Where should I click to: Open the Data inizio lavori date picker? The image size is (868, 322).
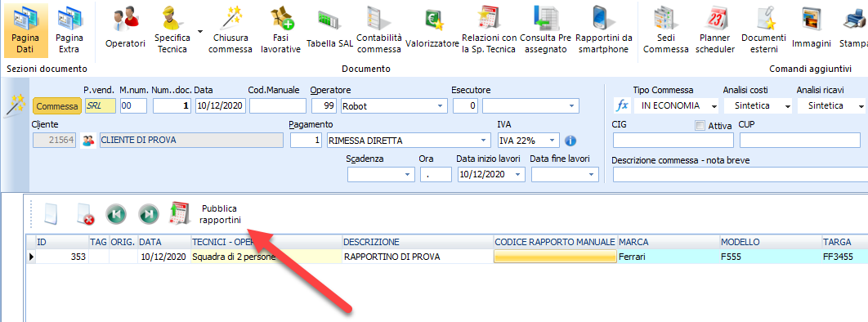pos(517,174)
